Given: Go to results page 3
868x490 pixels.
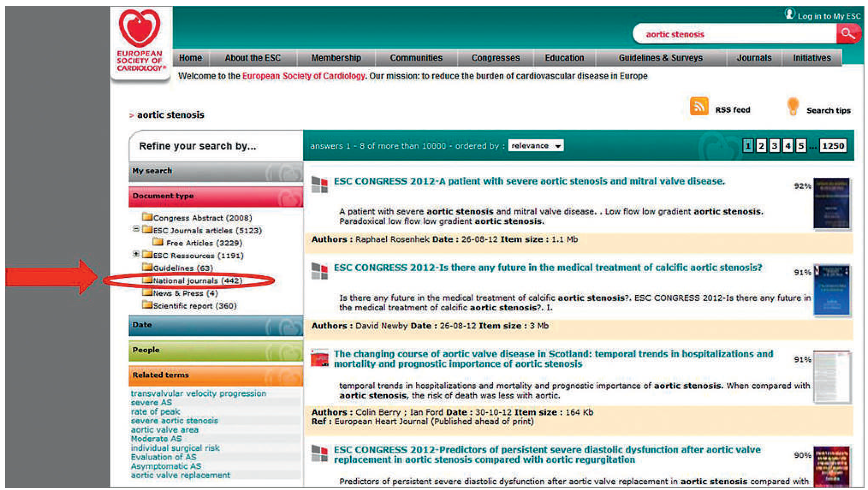Looking at the screenshot, I should [774, 146].
